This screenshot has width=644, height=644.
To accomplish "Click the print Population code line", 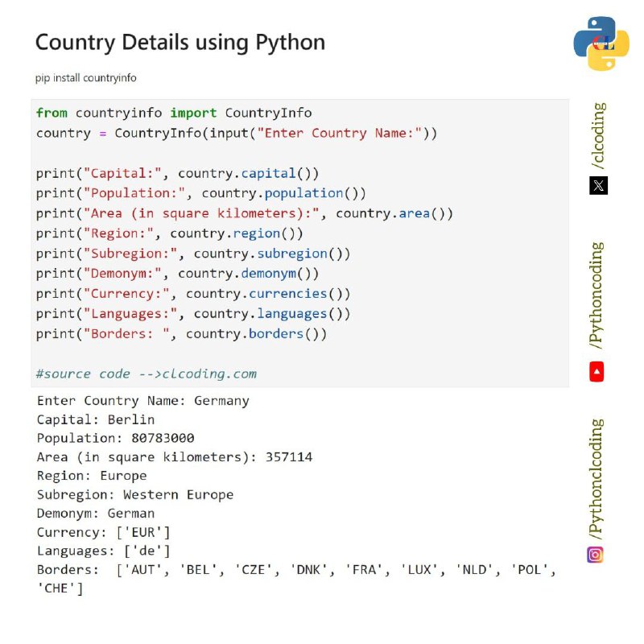I will (200, 193).
